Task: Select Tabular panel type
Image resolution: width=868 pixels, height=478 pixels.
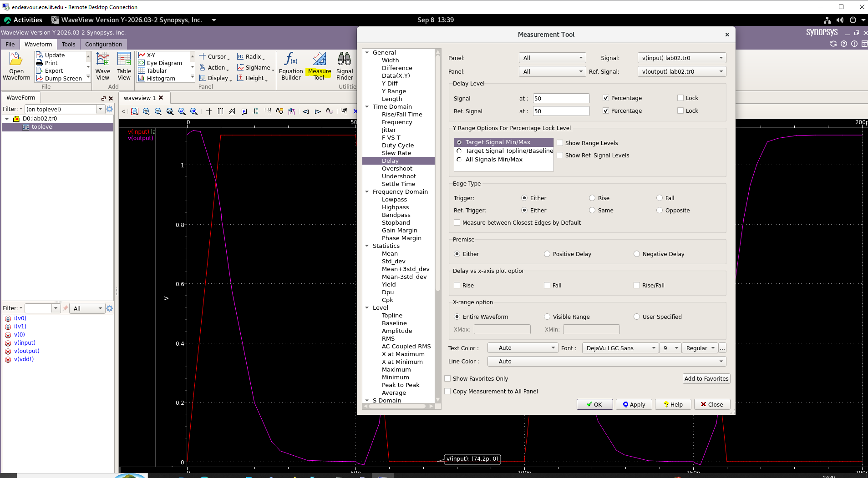Action: click(x=152, y=70)
